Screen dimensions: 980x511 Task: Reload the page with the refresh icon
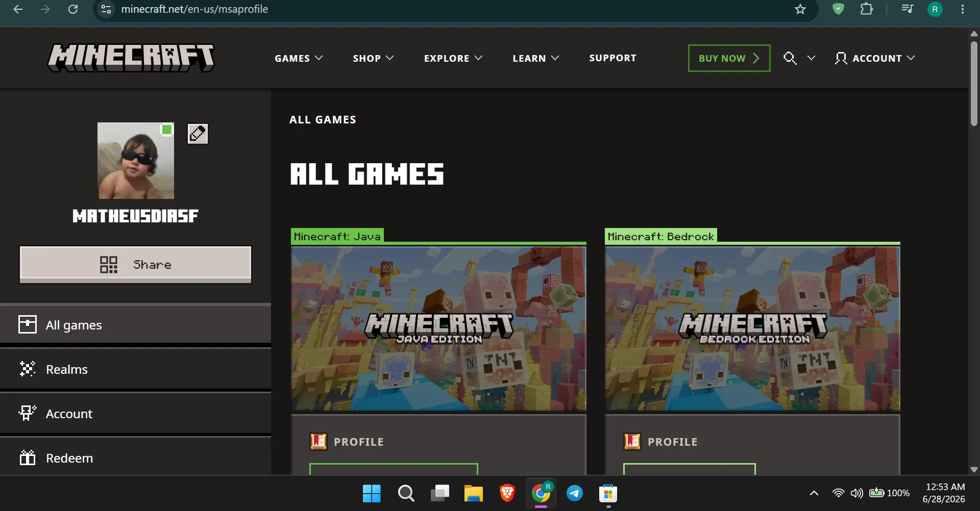coord(73,9)
